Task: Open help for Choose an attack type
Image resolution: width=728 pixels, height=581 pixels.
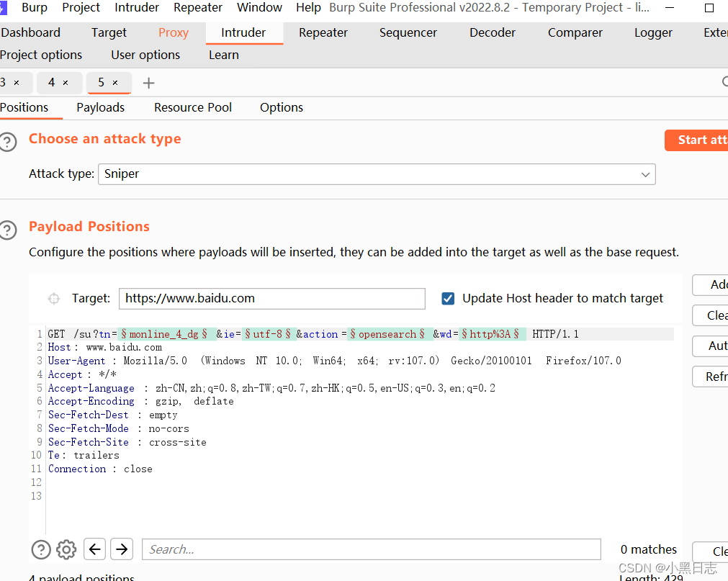Action: click(x=8, y=142)
